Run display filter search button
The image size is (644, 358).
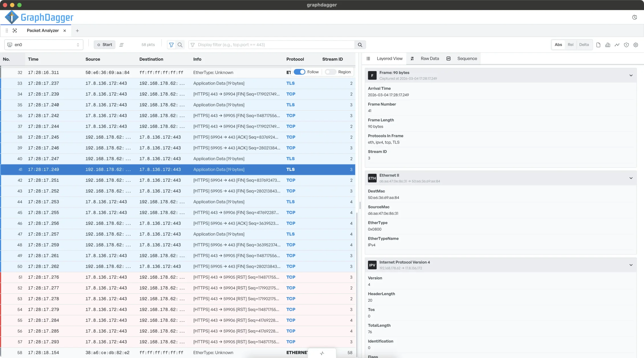click(x=360, y=45)
